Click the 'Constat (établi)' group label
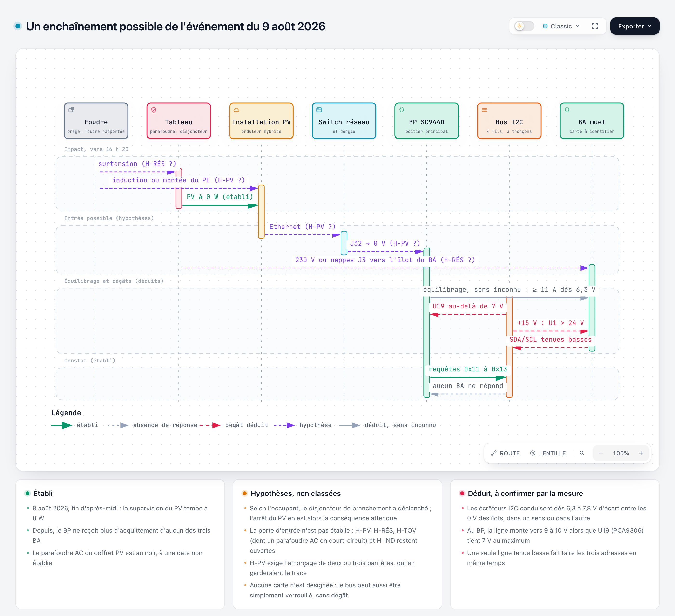The width and height of the screenshot is (675, 616). click(90, 361)
